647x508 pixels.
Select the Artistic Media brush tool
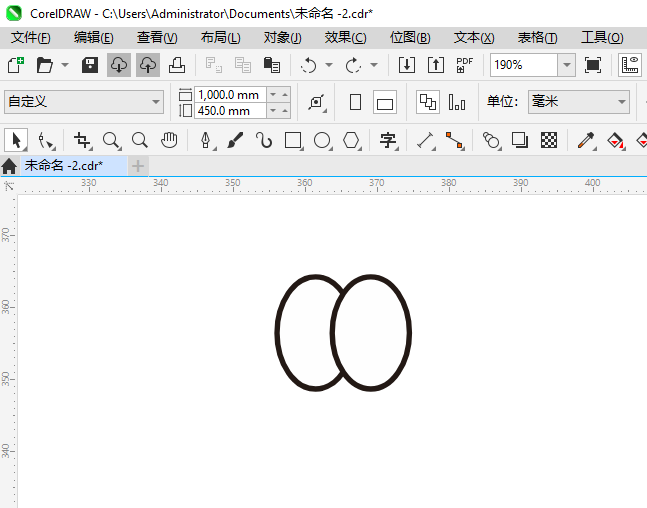(x=235, y=140)
